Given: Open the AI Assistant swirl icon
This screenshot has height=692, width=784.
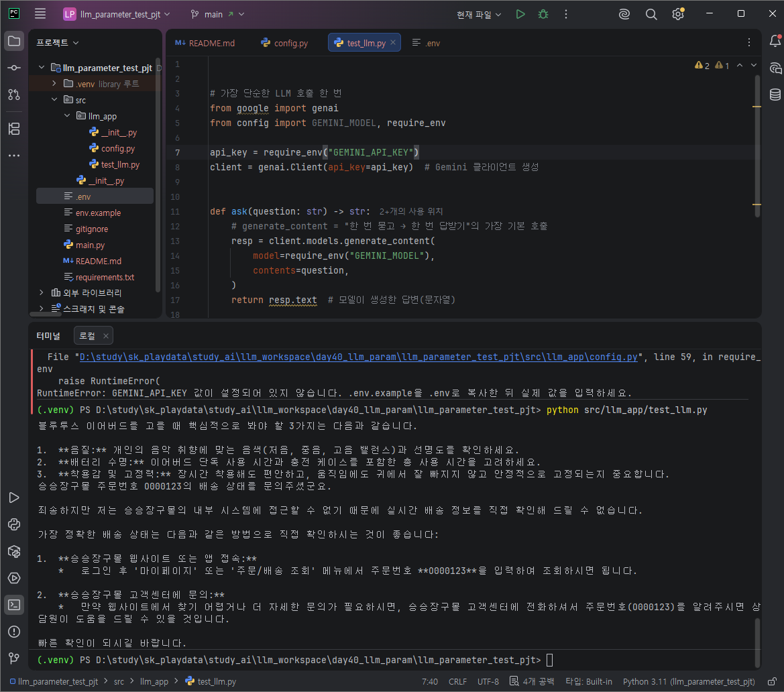Looking at the screenshot, I should click(x=624, y=14).
